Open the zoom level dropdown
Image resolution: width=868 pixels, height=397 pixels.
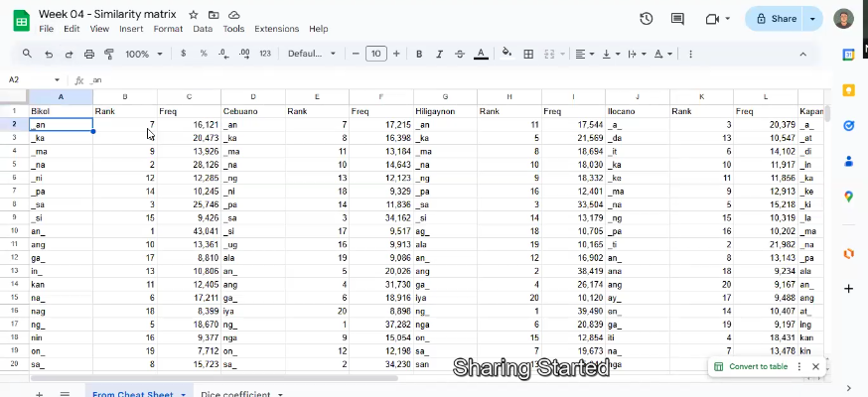click(x=144, y=54)
